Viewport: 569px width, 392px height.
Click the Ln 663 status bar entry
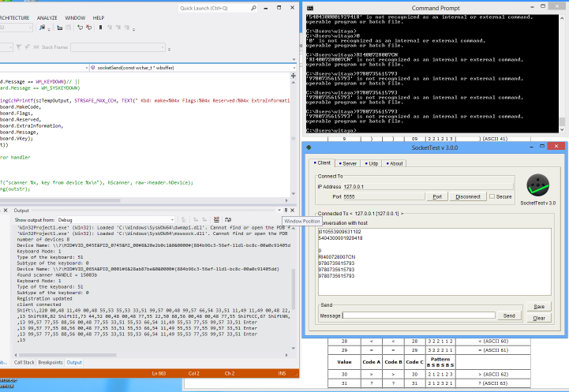(159, 373)
